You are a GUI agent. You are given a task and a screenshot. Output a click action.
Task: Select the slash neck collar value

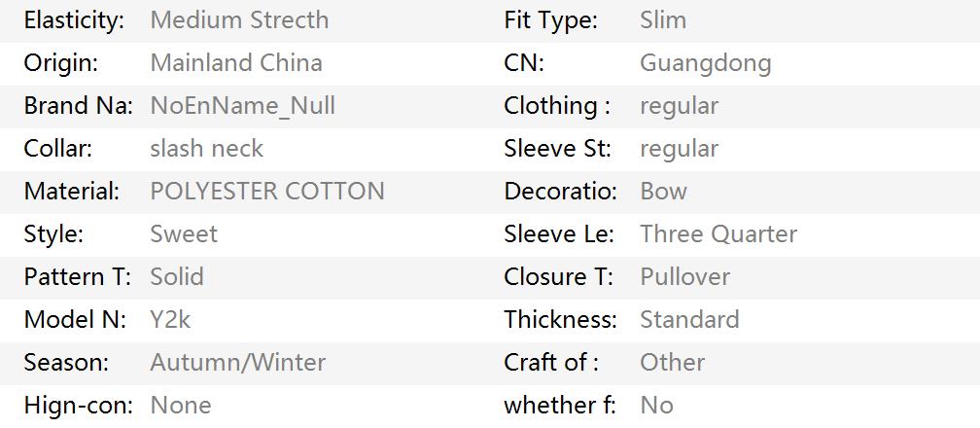tap(206, 148)
